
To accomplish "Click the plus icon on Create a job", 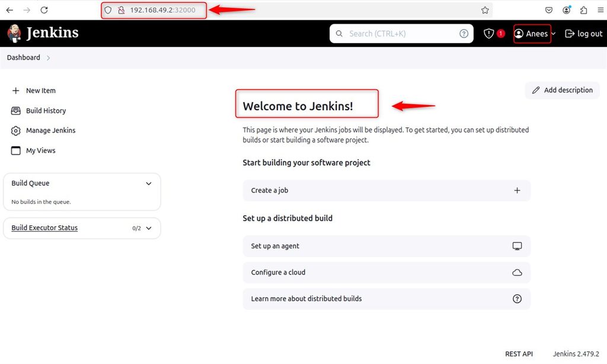I will point(517,190).
